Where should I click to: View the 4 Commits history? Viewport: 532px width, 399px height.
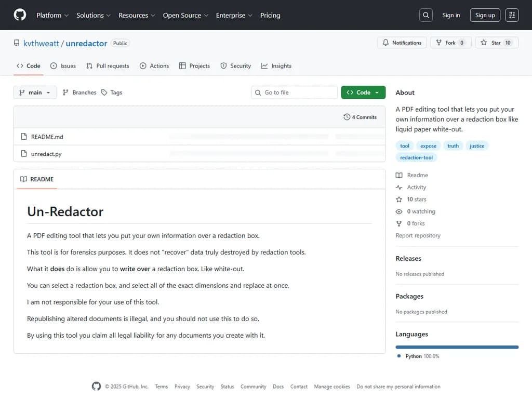360,117
